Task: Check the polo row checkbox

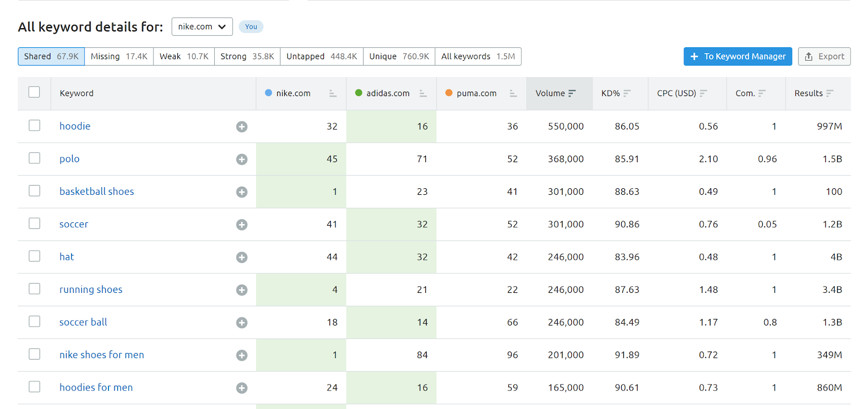Action: pyautogui.click(x=34, y=158)
